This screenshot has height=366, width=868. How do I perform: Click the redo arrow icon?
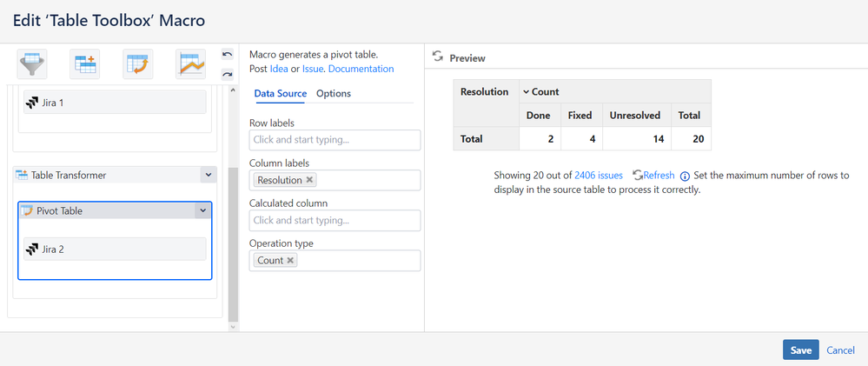(227, 74)
